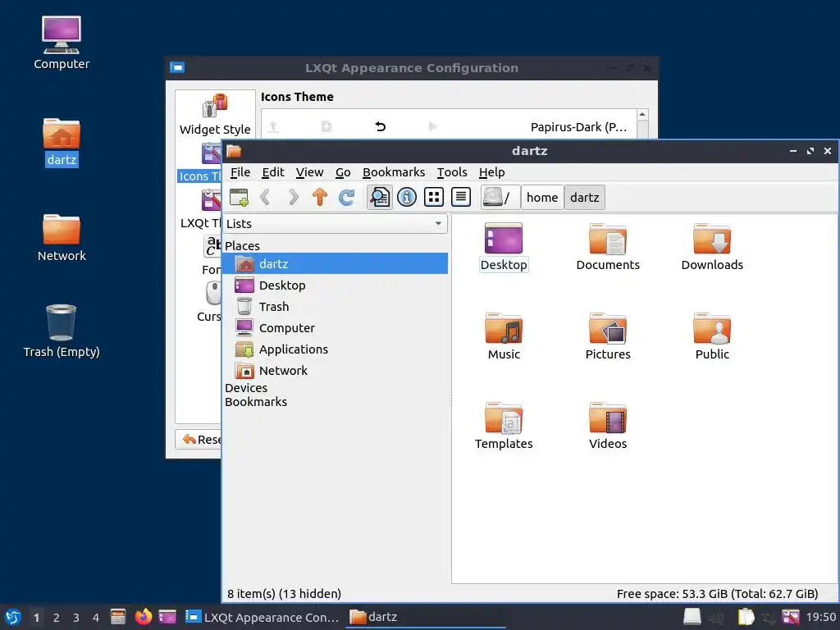840x630 pixels.
Task: Select the Computer desktop icon
Action: (62, 43)
